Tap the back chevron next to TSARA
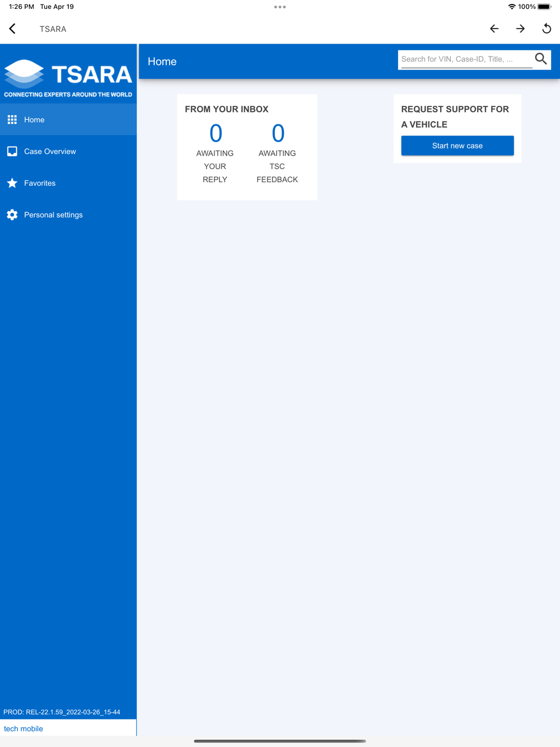This screenshot has width=560, height=747. [x=12, y=29]
